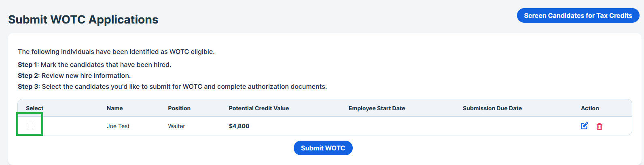Click the Step 3 instruction text
This screenshot has height=165, width=644.
172,86
